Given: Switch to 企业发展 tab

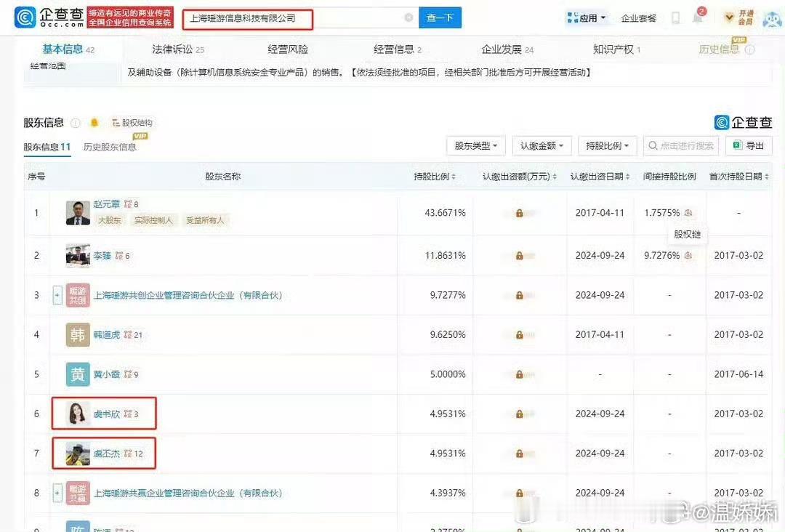Looking at the screenshot, I should (x=507, y=49).
